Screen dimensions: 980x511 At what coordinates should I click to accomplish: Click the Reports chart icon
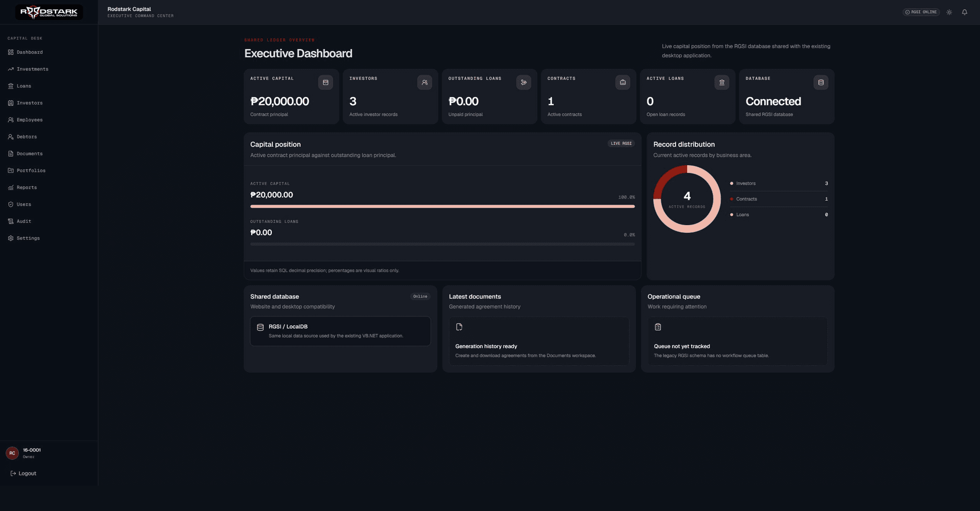[x=11, y=188]
